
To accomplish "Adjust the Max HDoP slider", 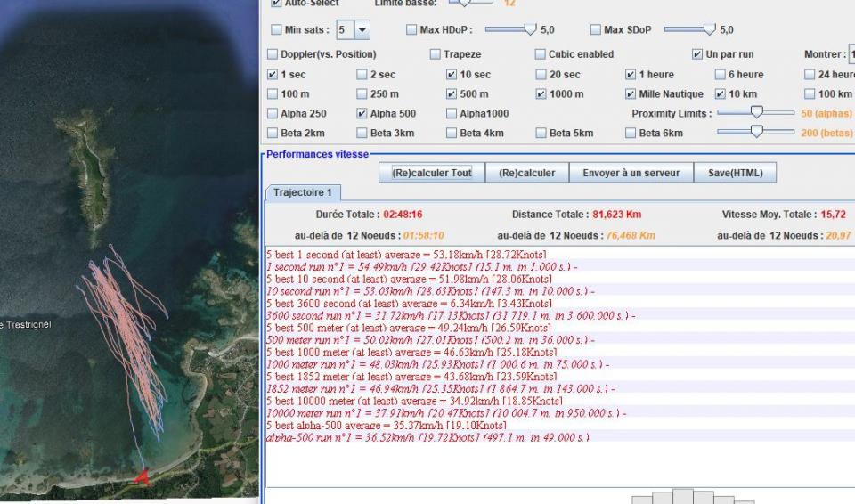I will click(x=511, y=28).
